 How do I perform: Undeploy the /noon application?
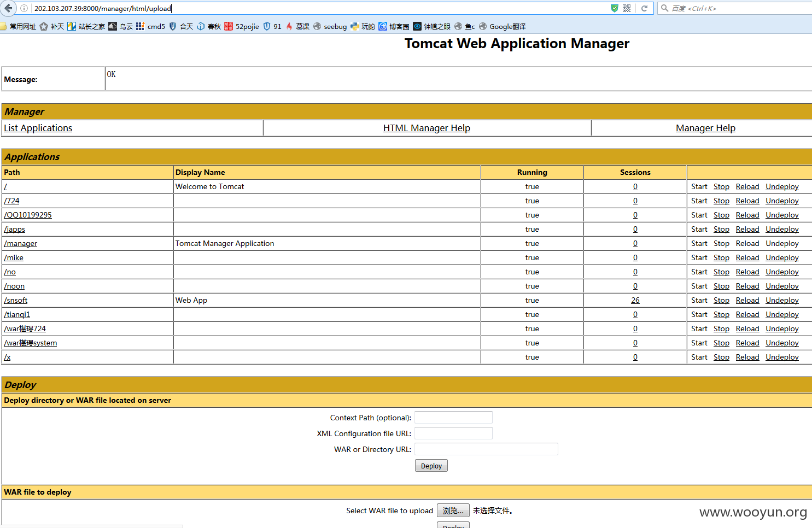click(782, 286)
